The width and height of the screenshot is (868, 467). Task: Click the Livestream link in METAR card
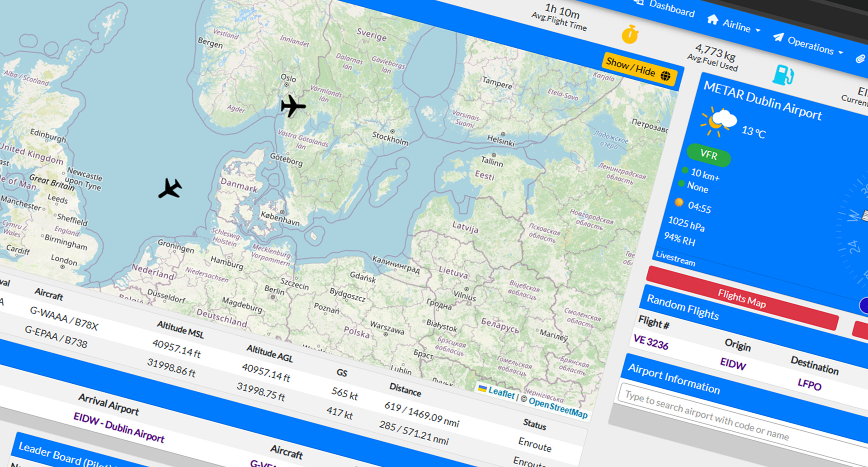click(x=675, y=258)
